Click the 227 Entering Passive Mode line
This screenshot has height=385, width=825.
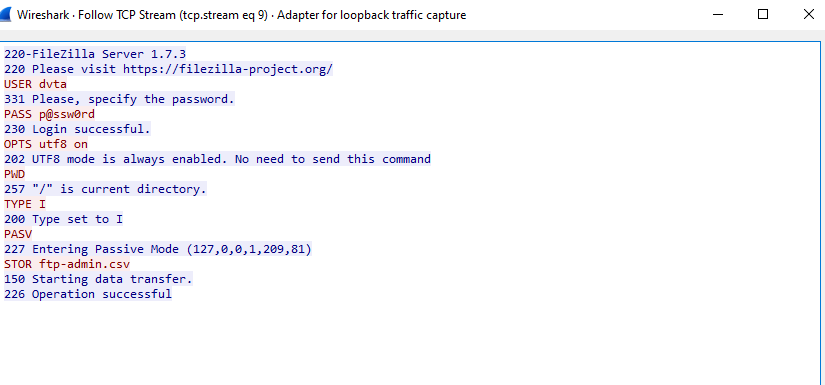click(158, 249)
